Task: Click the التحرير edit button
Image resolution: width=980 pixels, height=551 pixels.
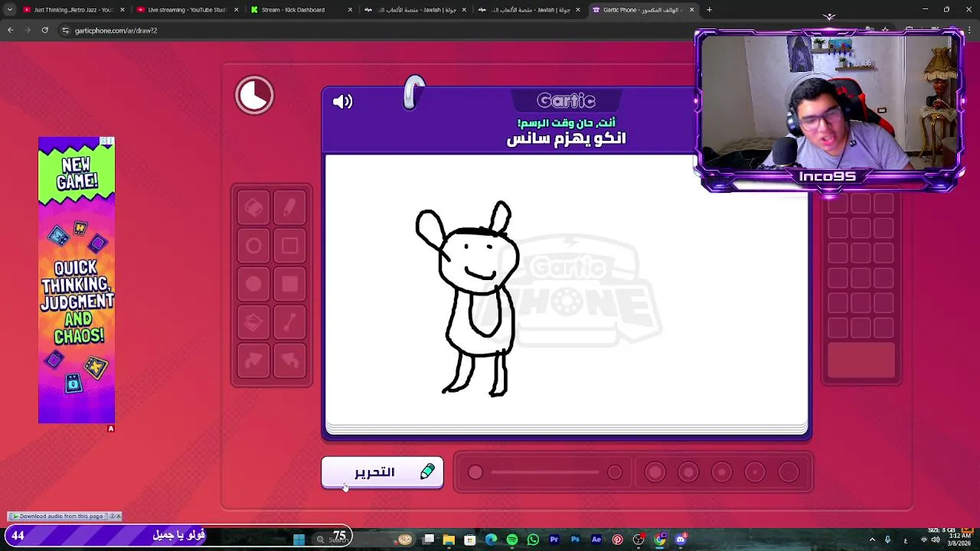Action: coord(382,472)
